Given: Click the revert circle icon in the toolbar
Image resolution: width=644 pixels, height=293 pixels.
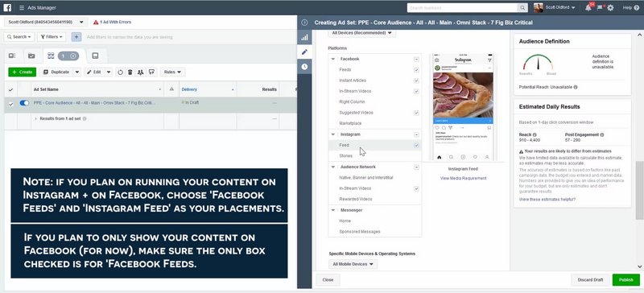Looking at the screenshot, I should click(x=120, y=72).
